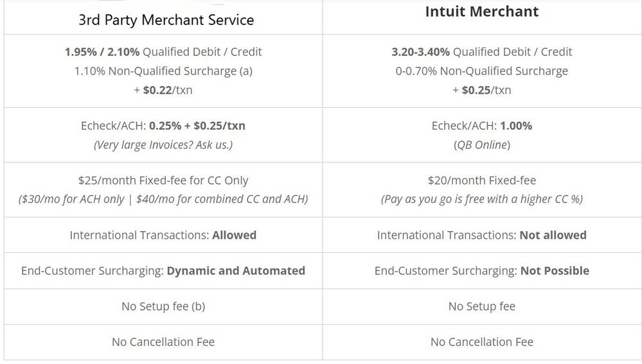
Task: Click the 0-0.70% Non-Qualified Surcharge line
Action: click(x=481, y=71)
